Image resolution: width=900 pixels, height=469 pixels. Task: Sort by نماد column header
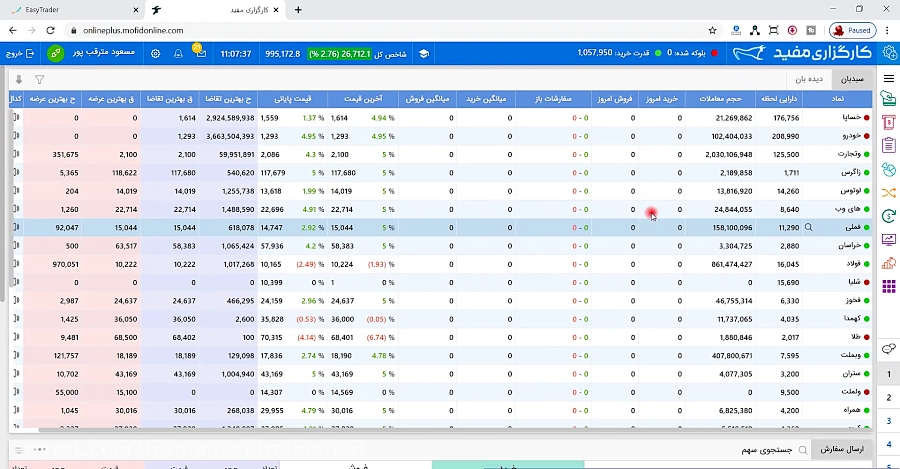pyautogui.click(x=837, y=99)
